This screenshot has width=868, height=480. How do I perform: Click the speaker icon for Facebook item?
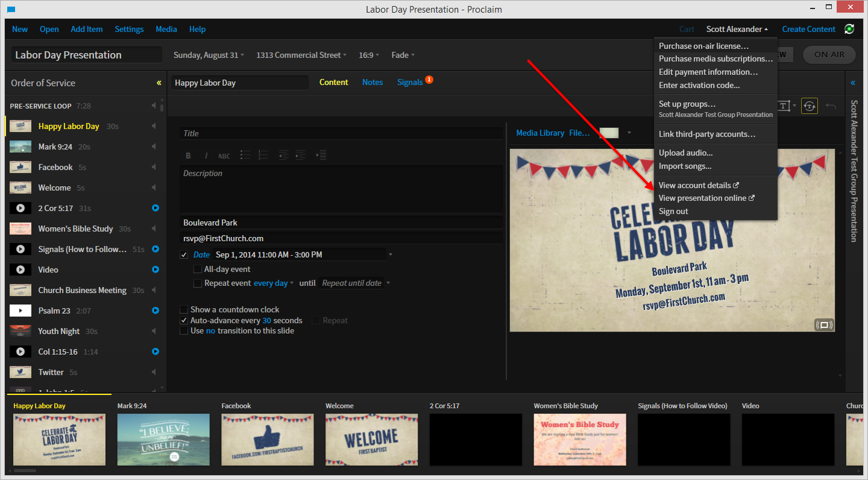point(154,167)
